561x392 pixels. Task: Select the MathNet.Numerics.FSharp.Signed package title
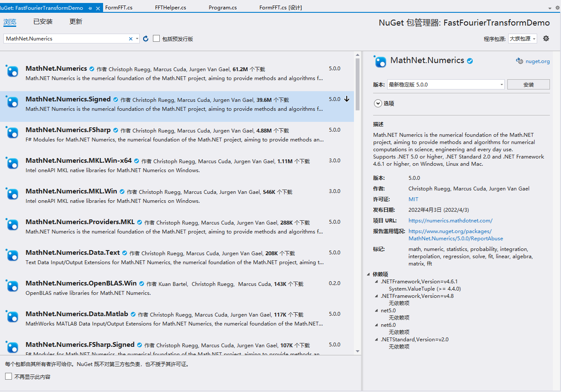point(80,345)
